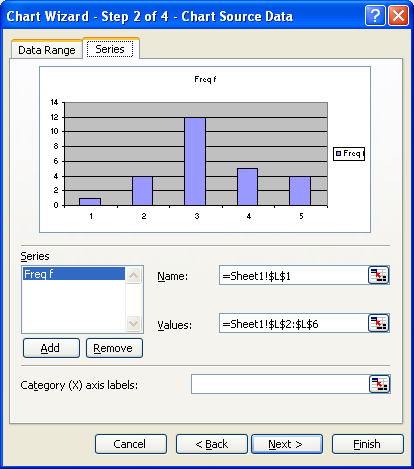Click the Freq f legend marker
This screenshot has width=414, height=469.
tap(339, 153)
